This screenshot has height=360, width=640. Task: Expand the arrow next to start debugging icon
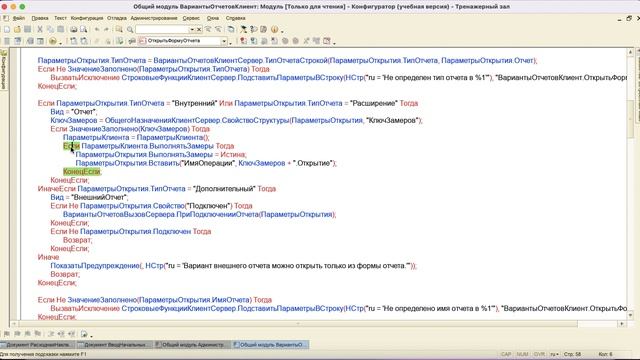coord(60,42)
